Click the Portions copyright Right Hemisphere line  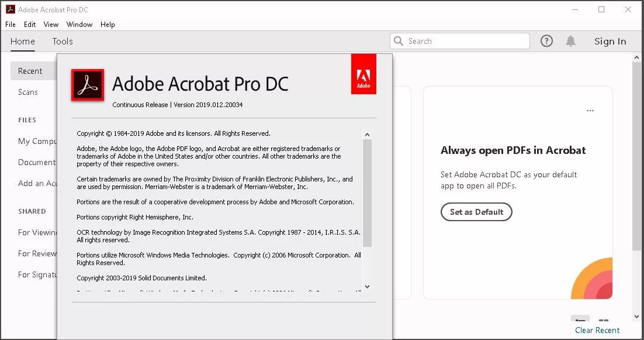(135, 217)
